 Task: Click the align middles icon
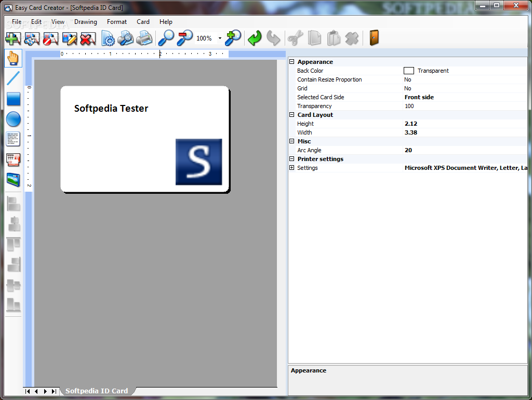click(x=14, y=285)
